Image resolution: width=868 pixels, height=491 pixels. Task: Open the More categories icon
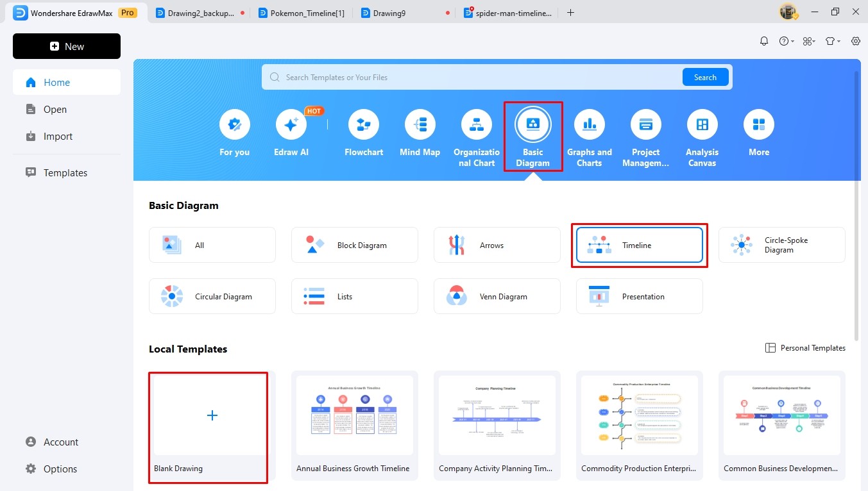tap(759, 124)
